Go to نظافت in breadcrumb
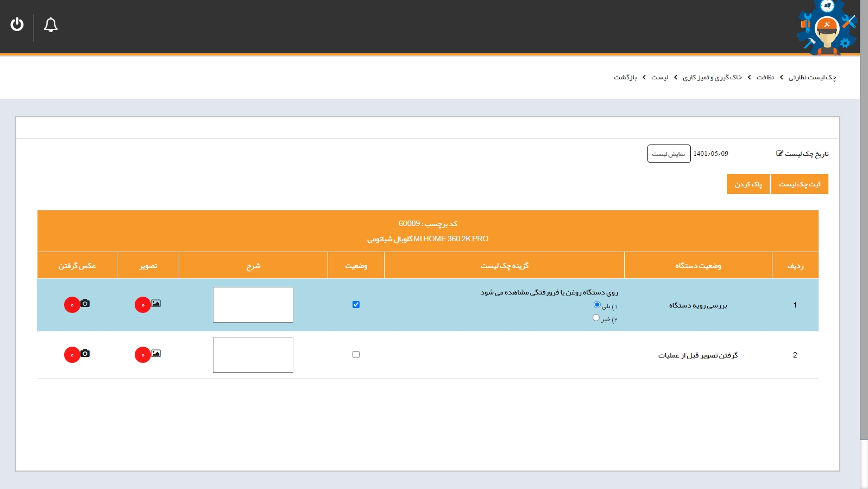The height and width of the screenshot is (489, 868). coord(765,78)
